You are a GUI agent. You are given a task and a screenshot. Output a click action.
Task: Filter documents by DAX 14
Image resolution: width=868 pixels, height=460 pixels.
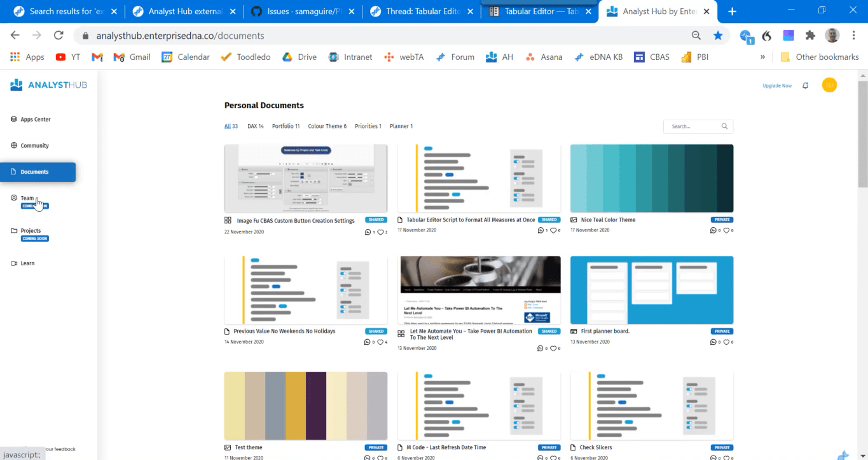(x=256, y=126)
